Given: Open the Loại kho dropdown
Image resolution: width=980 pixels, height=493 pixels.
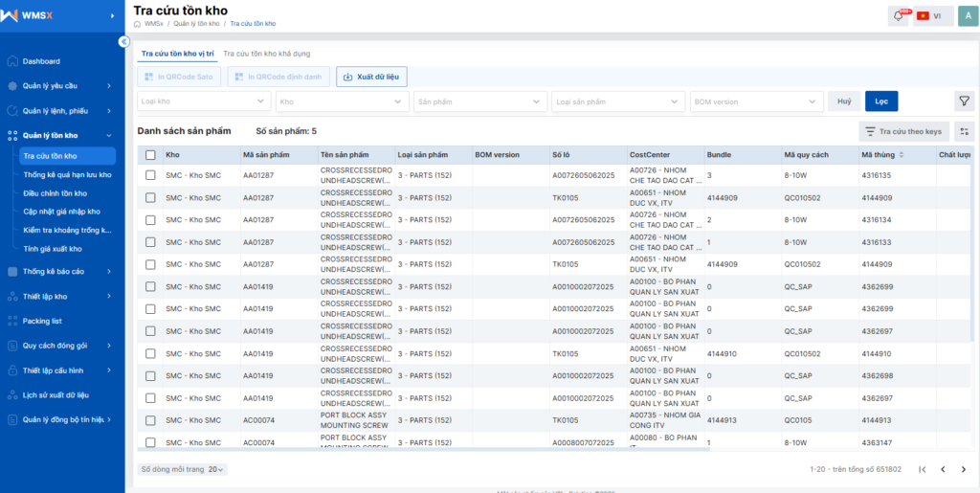Looking at the screenshot, I should point(205,101).
